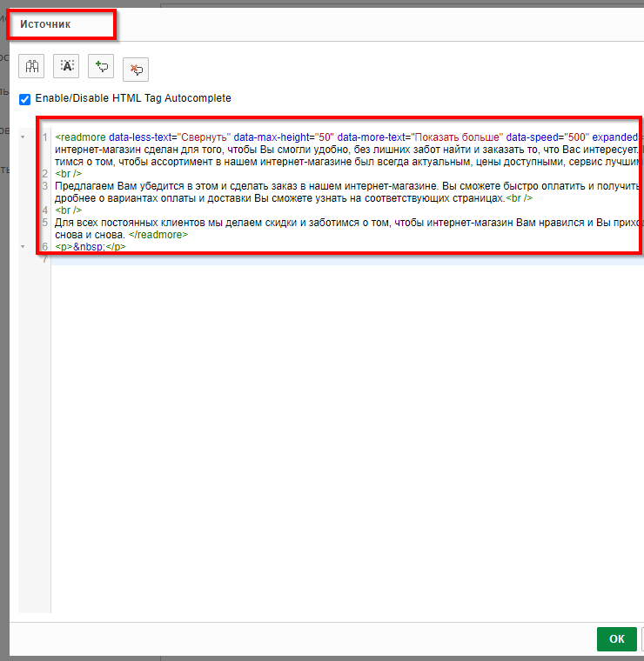Click the "Показать больше" attribute value

click(x=456, y=137)
